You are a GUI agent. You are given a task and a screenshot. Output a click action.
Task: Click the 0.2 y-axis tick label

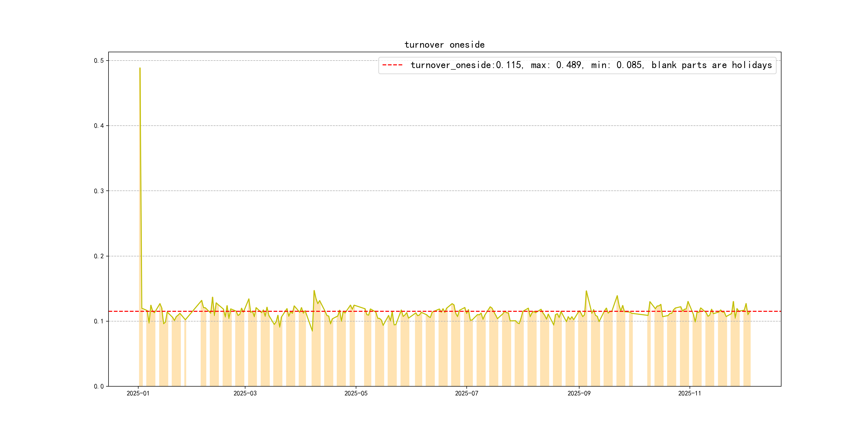[99, 256]
